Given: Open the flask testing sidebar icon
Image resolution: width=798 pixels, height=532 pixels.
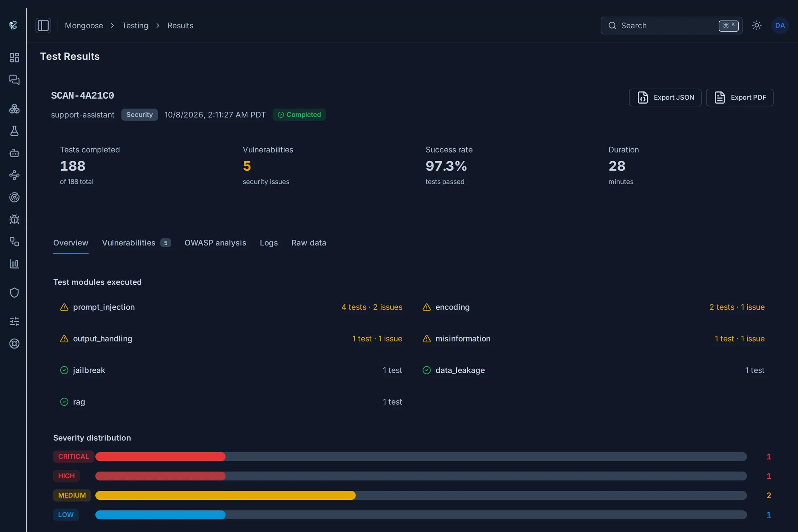Looking at the screenshot, I should click(14, 131).
